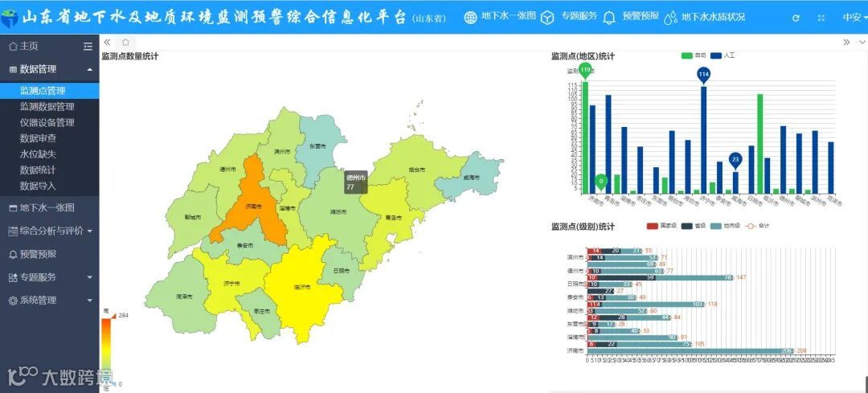The height and width of the screenshot is (393, 868).
Task: Open 专题服务 in top navigation
Action: pyautogui.click(x=579, y=16)
